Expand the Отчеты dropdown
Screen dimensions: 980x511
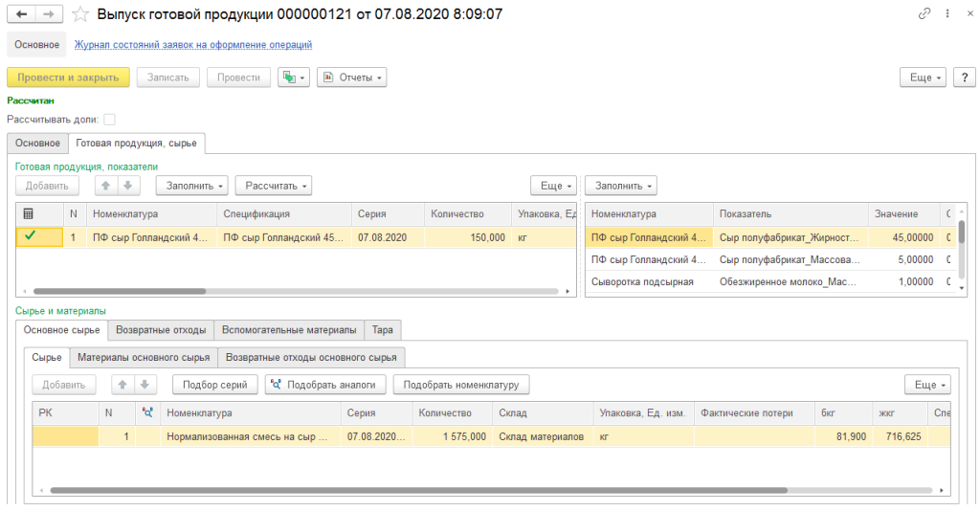click(x=351, y=78)
